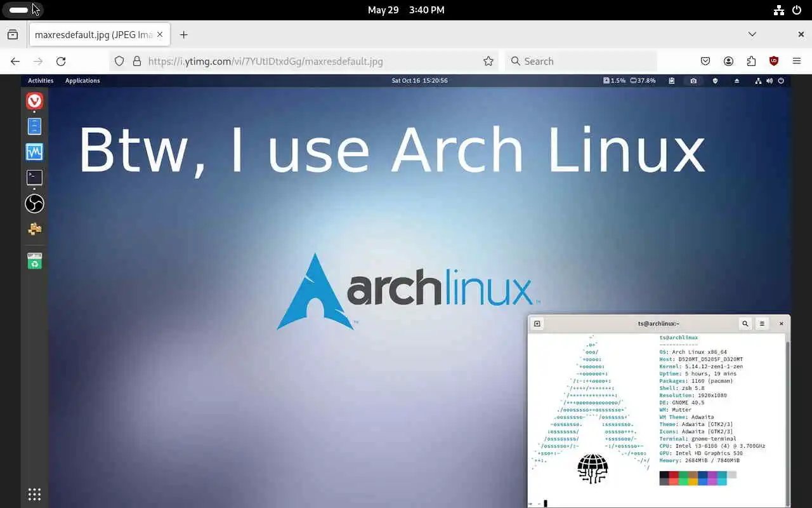Click the blue file cabinet icon in pictured dock
Screen dimensions: 812x508
[x=34, y=126]
